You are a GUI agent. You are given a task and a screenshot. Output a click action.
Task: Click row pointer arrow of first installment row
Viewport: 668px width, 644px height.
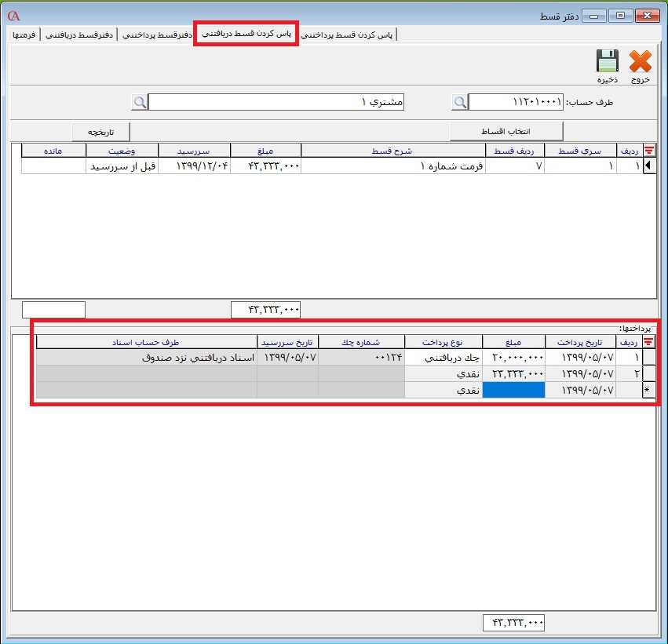coord(649,166)
